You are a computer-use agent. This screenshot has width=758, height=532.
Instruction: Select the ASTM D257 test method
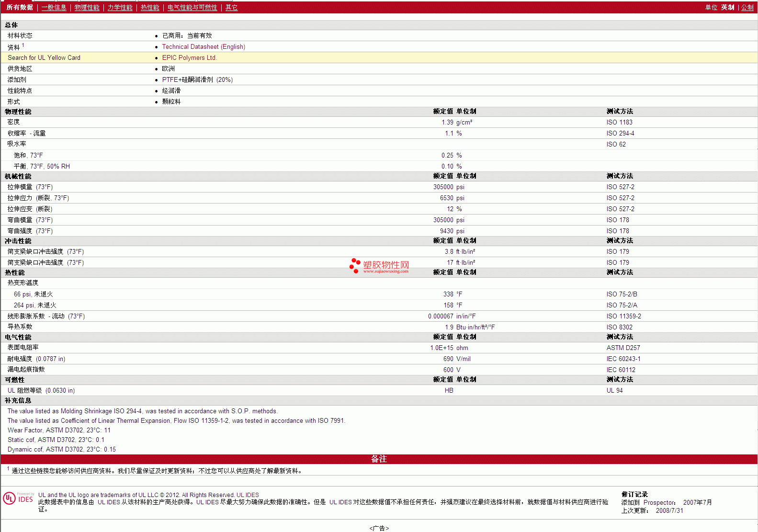point(623,348)
